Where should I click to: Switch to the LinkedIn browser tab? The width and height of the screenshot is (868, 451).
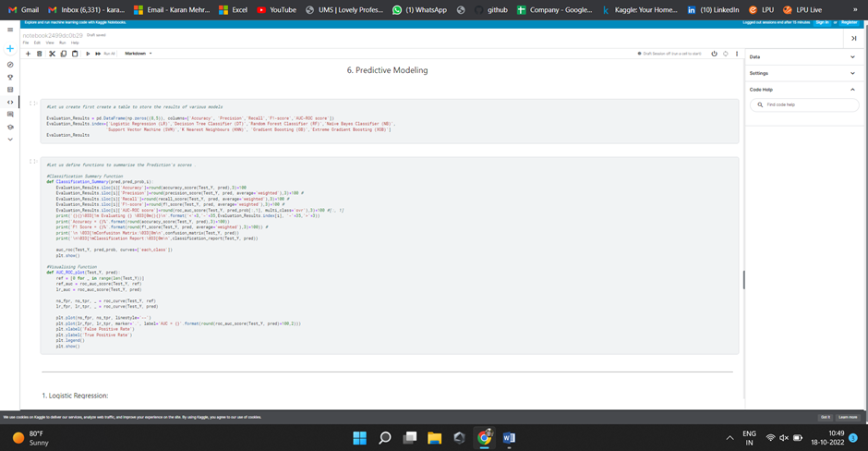click(x=713, y=10)
